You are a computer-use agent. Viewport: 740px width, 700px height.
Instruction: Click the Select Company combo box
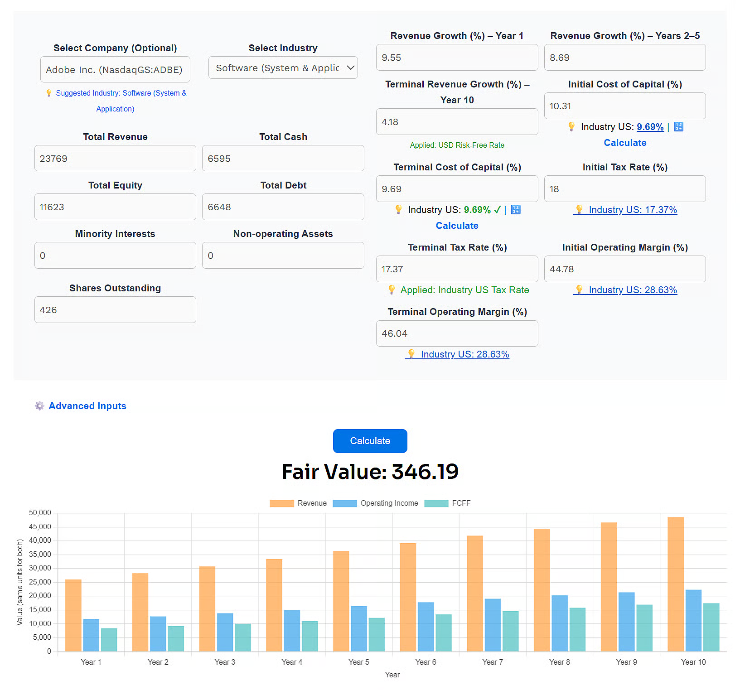[115, 70]
